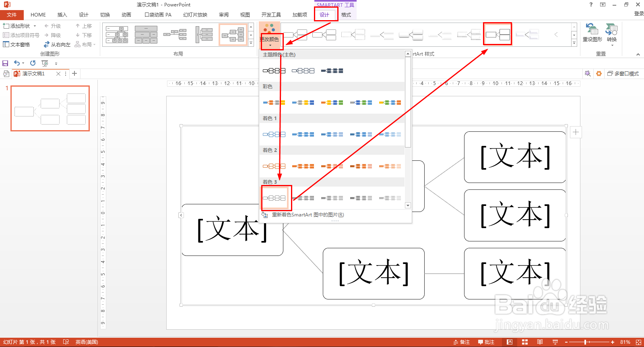The image size is (644, 347).
Task: Toggle 从右向左 direction
Action: click(x=57, y=44)
